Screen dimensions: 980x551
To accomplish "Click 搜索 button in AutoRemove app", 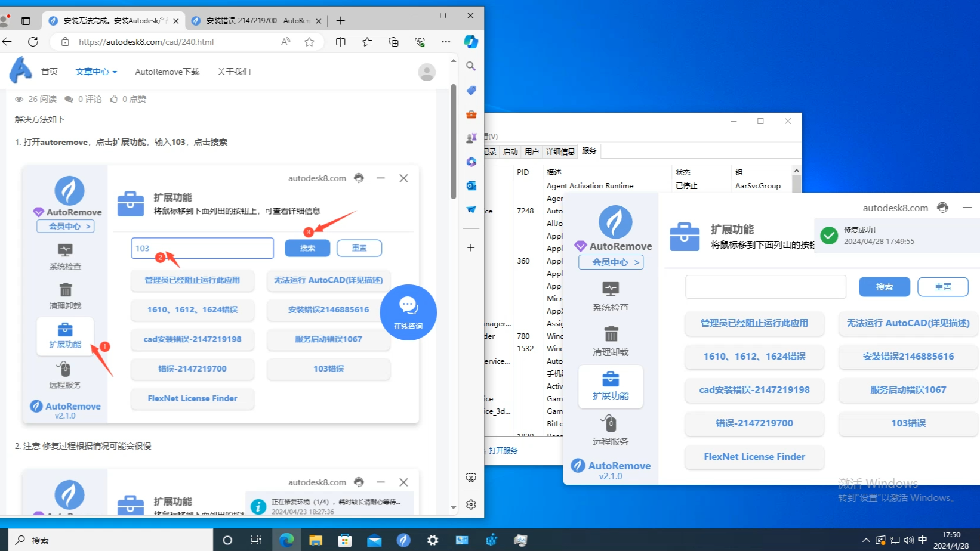I will (x=885, y=287).
